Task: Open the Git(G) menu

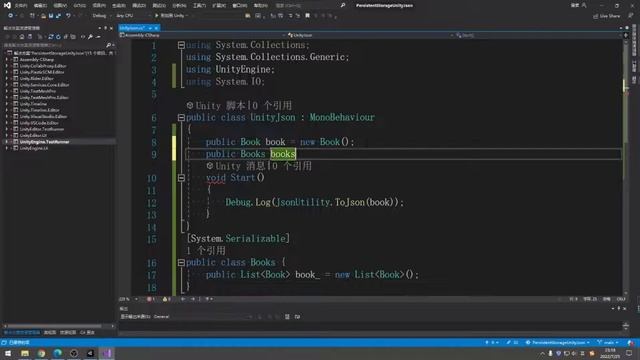Action: (80, 6)
